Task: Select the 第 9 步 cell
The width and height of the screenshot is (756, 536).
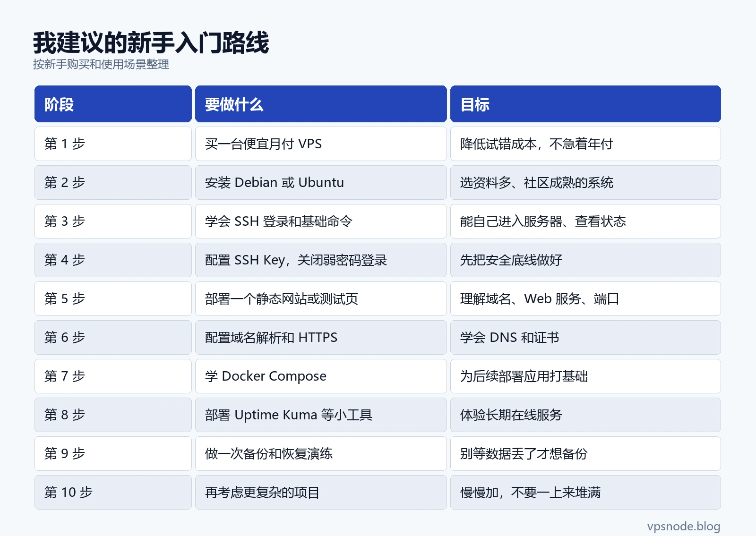Action: click(x=113, y=453)
